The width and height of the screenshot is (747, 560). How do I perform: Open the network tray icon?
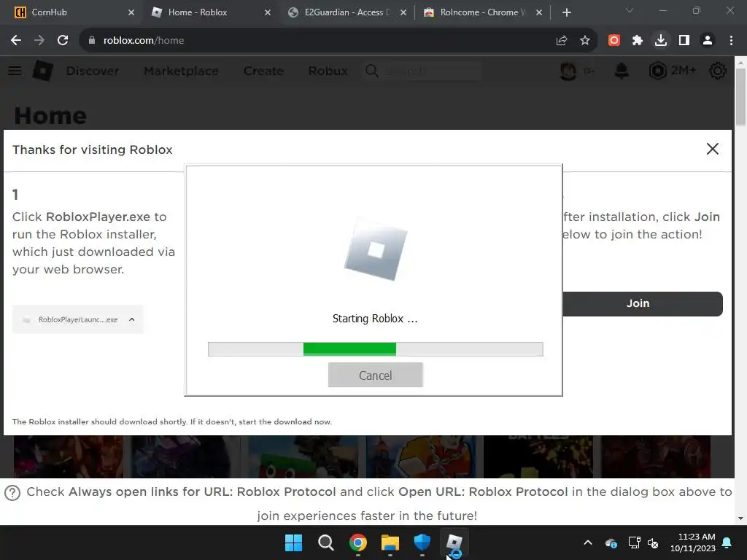[x=634, y=542]
